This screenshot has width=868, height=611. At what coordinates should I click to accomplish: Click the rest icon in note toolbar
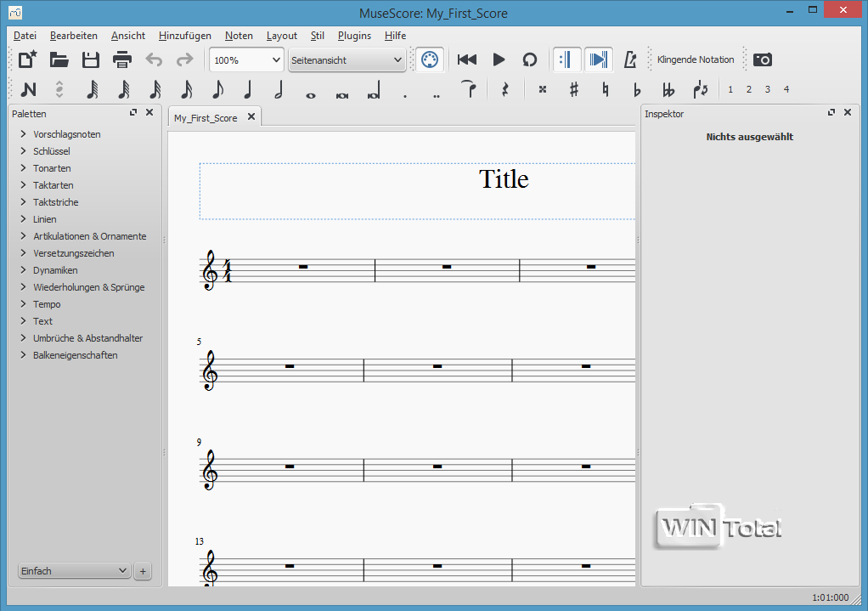(504, 89)
